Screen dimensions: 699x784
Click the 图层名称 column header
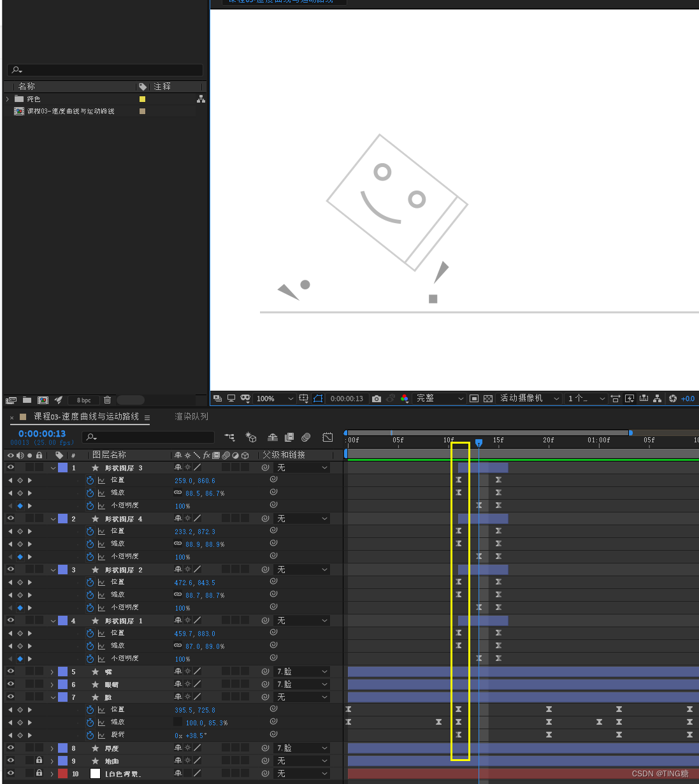tap(109, 455)
